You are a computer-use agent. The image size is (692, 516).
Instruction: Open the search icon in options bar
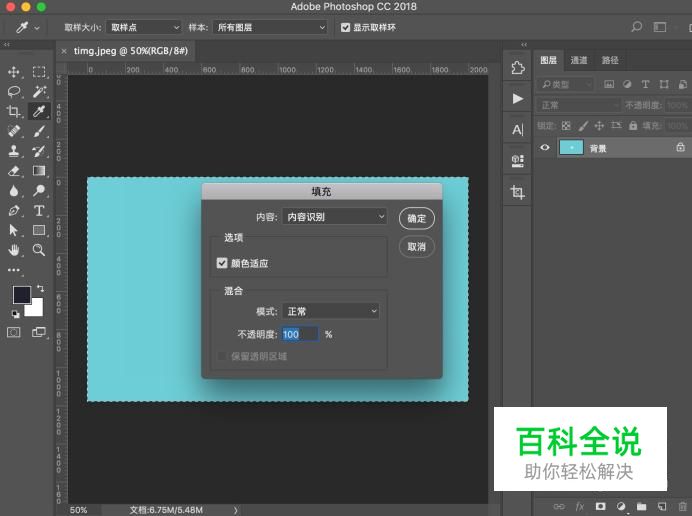[x=636, y=27]
